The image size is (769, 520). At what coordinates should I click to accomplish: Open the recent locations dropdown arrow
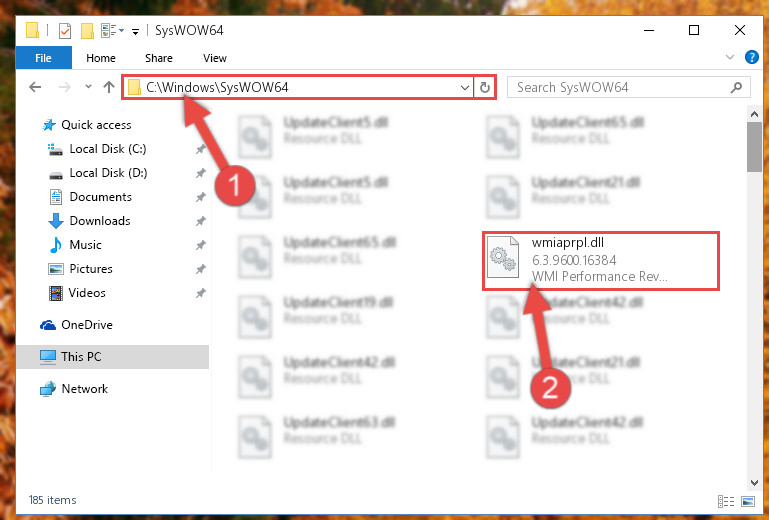click(88, 87)
